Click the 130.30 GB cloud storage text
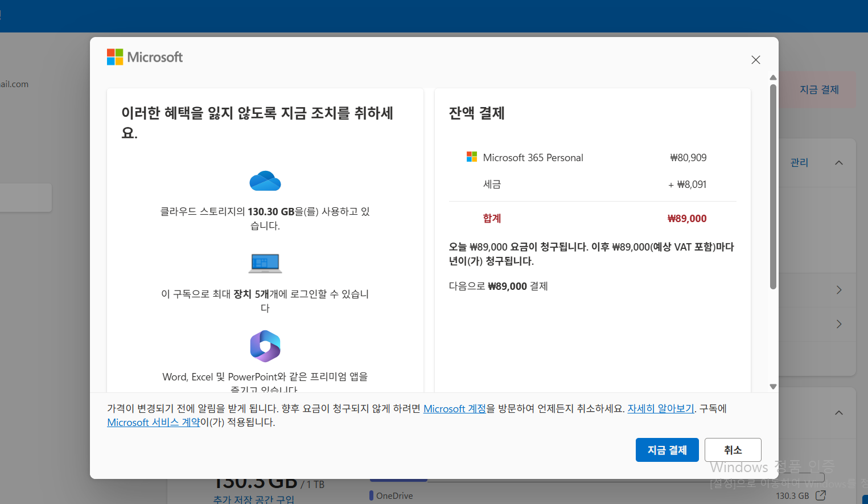868x504 pixels. tap(265, 219)
